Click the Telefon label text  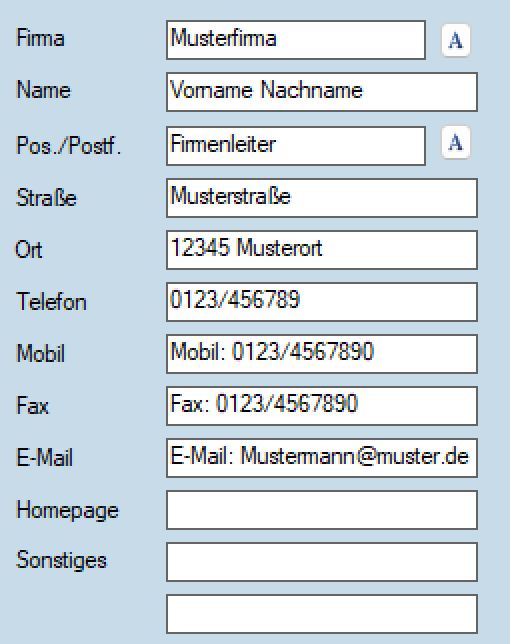(x=51, y=301)
